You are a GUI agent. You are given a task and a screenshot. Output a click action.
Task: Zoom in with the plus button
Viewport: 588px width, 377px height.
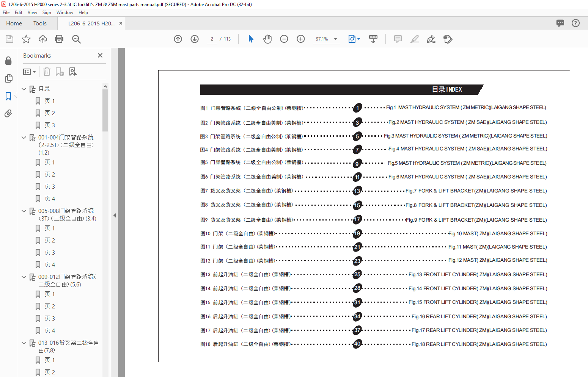(301, 39)
